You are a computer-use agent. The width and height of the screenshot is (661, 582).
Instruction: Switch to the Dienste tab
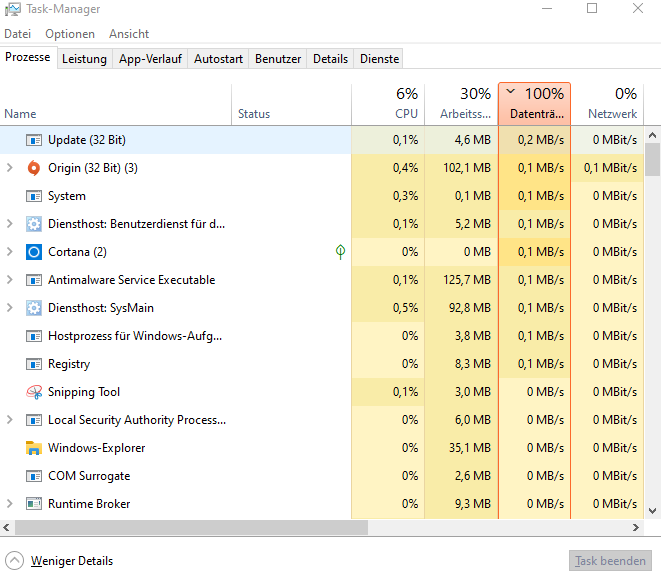tap(379, 59)
